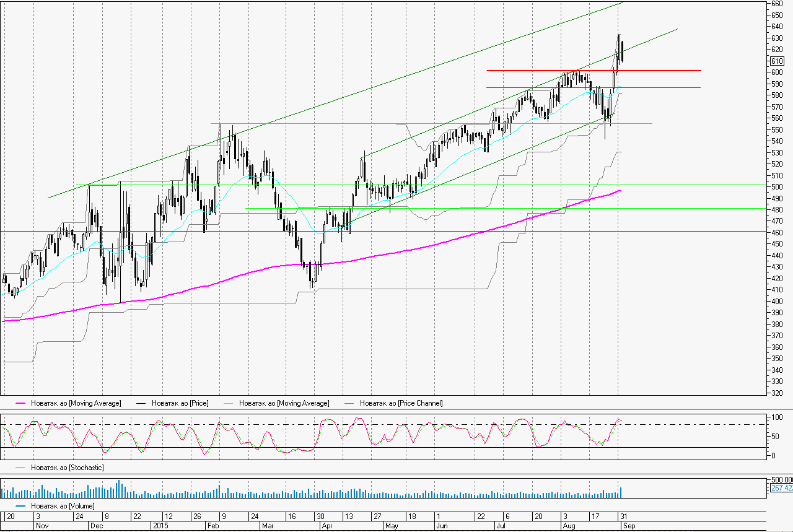The width and height of the screenshot is (793, 532).
Task: Click the Apr month label on timeline
Action: click(x=326, y=525)
